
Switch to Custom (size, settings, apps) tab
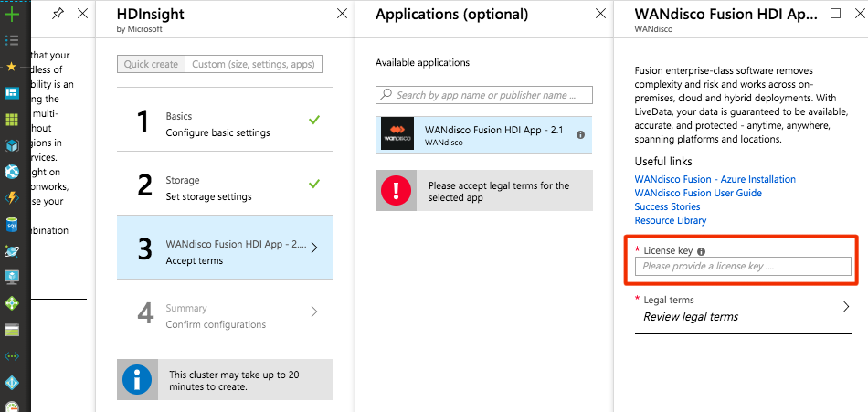point(253,64)
